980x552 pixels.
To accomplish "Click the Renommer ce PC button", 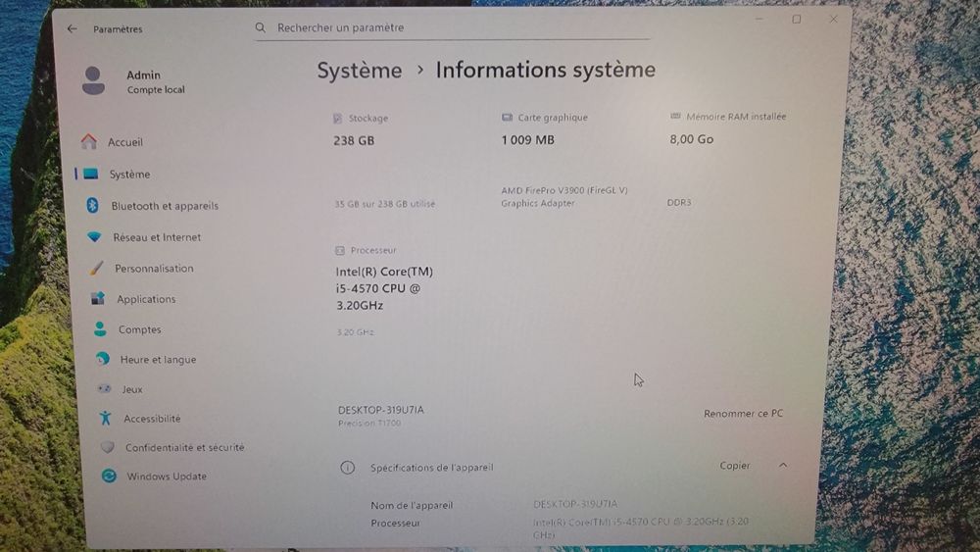I will [x=743, y=413].
